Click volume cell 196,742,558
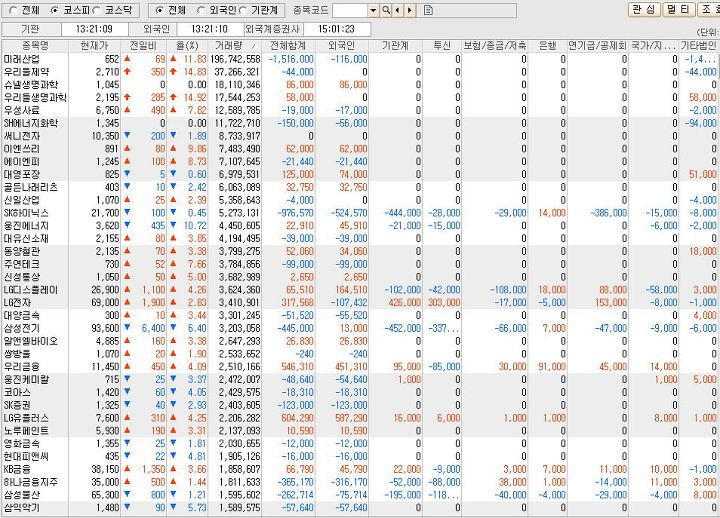 236,59
